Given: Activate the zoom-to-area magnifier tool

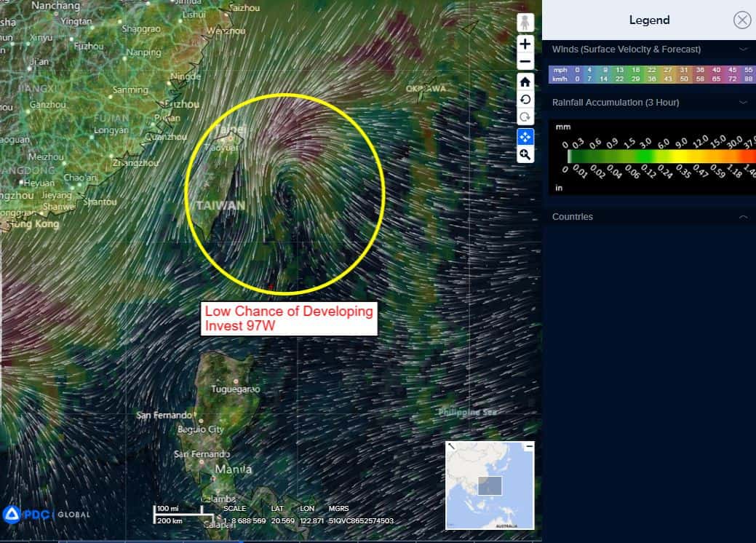Looking at the screenshot, I should (x=525, y=154).
